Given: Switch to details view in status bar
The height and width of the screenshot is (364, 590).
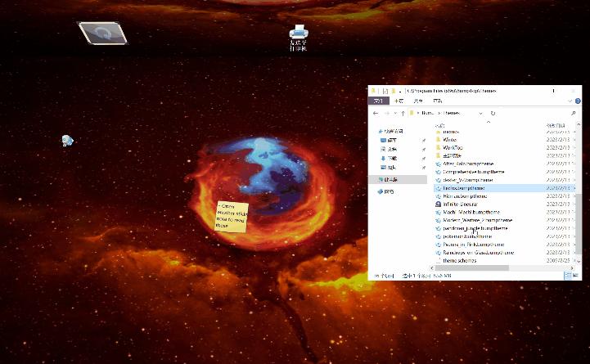Looking at the screenshot, I should [568, 276].
